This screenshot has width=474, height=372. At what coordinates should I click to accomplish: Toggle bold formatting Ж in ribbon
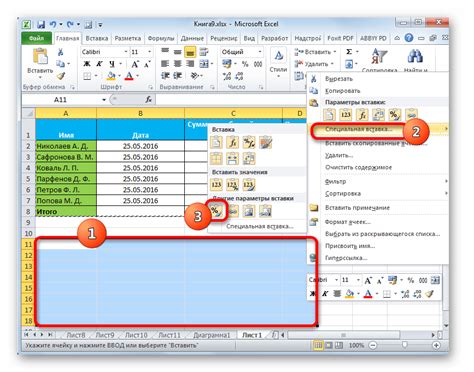87,64
